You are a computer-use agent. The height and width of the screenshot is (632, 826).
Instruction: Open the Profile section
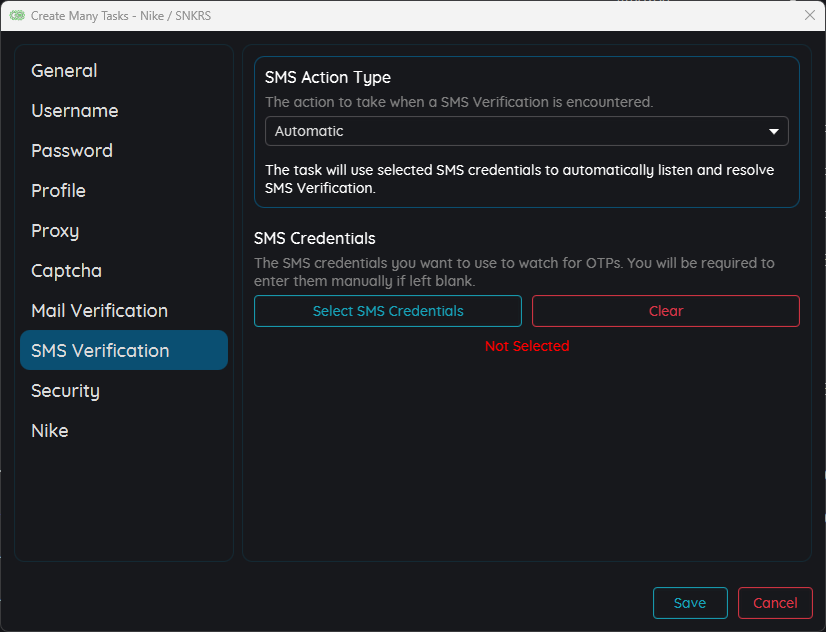click(x=124, y=191)
